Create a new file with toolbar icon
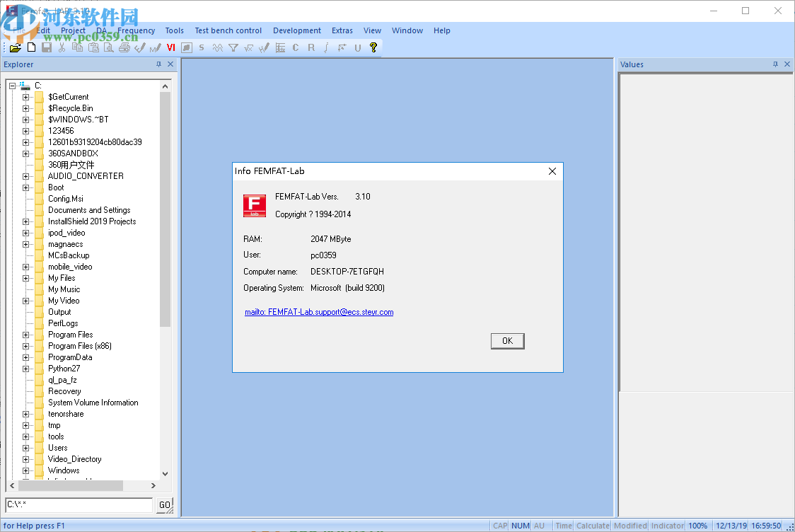Image resolution: width=795 pixels, height=532 pixels. click(x=31, y=47)
